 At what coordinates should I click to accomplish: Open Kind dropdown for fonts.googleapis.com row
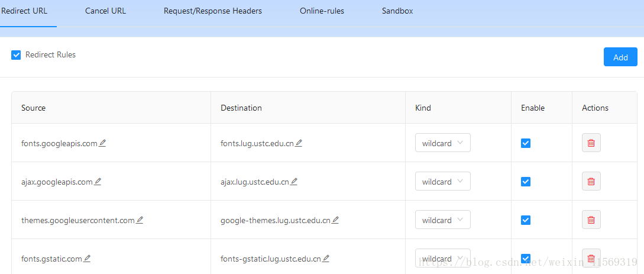(x=443, y=143)
